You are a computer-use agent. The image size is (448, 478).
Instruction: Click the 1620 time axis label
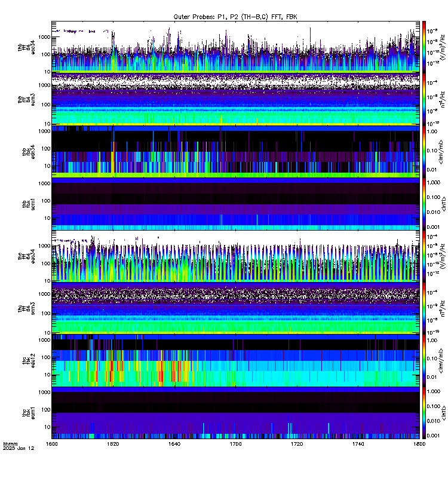tap(113, 444)
